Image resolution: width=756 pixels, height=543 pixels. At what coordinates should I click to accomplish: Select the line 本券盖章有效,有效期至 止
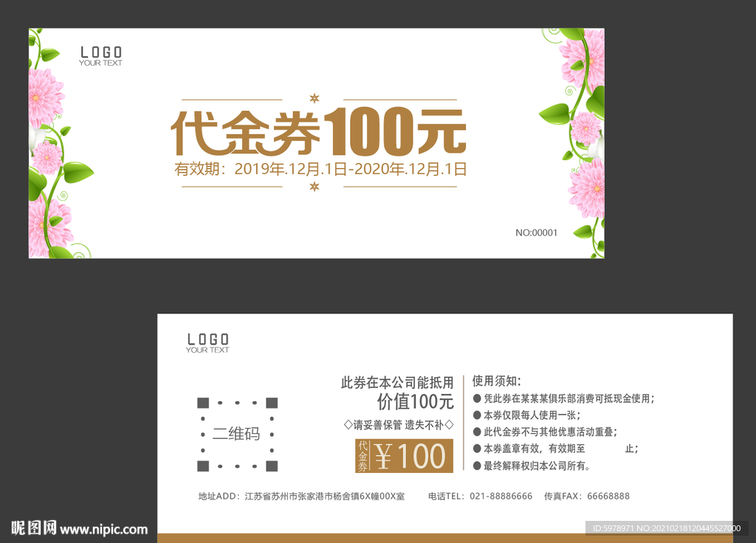[555, 449]
